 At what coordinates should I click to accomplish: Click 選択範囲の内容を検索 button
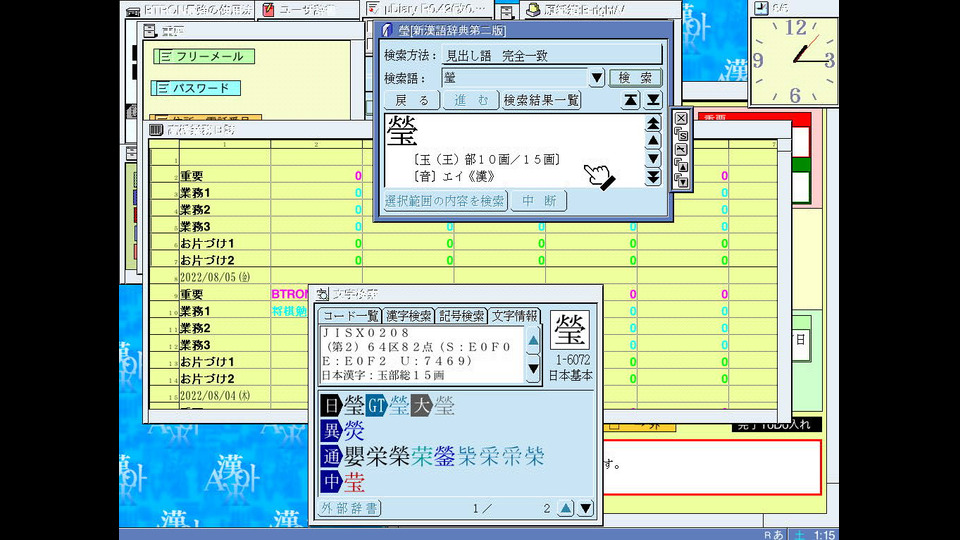click(445, 201)
